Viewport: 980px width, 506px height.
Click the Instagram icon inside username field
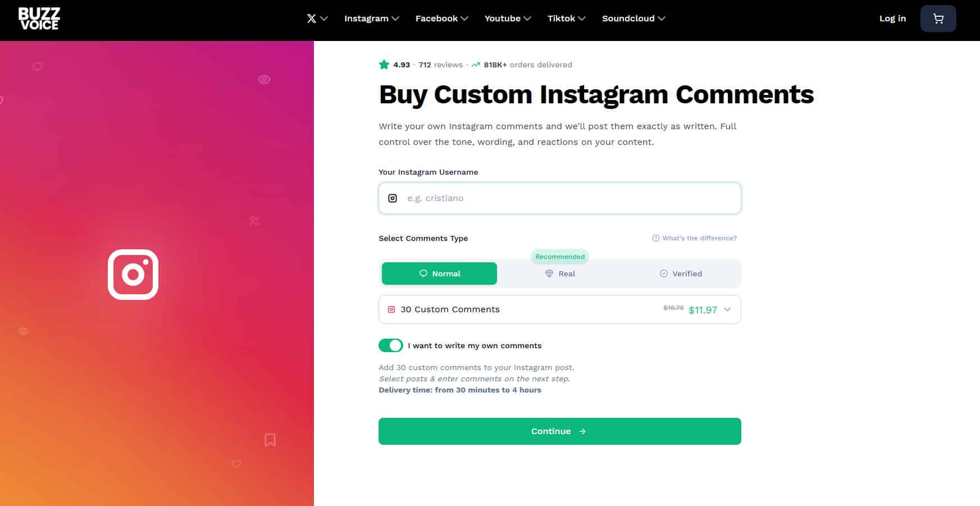(x=393, y=198)
